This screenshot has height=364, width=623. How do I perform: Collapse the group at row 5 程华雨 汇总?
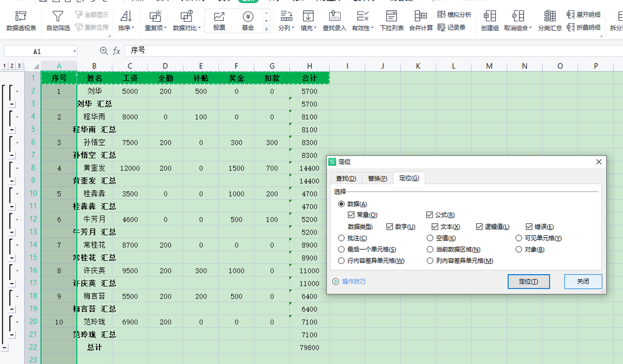coord(12,129)
